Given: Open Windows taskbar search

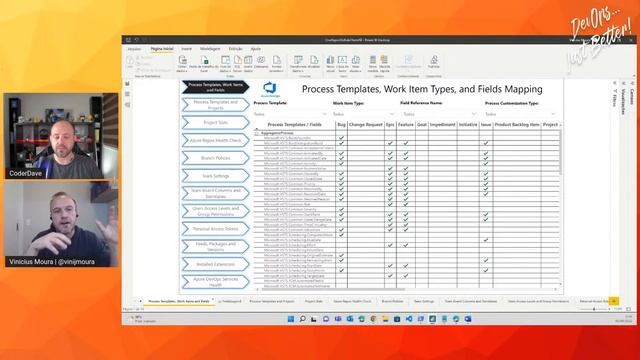Looking at the screenshot, I should [302, 319].
